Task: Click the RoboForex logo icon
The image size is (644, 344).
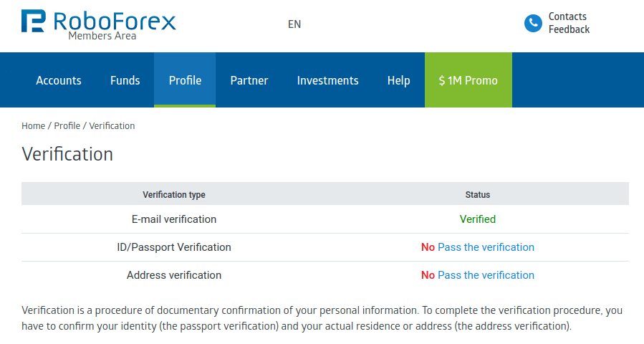Action: point(34,21)
